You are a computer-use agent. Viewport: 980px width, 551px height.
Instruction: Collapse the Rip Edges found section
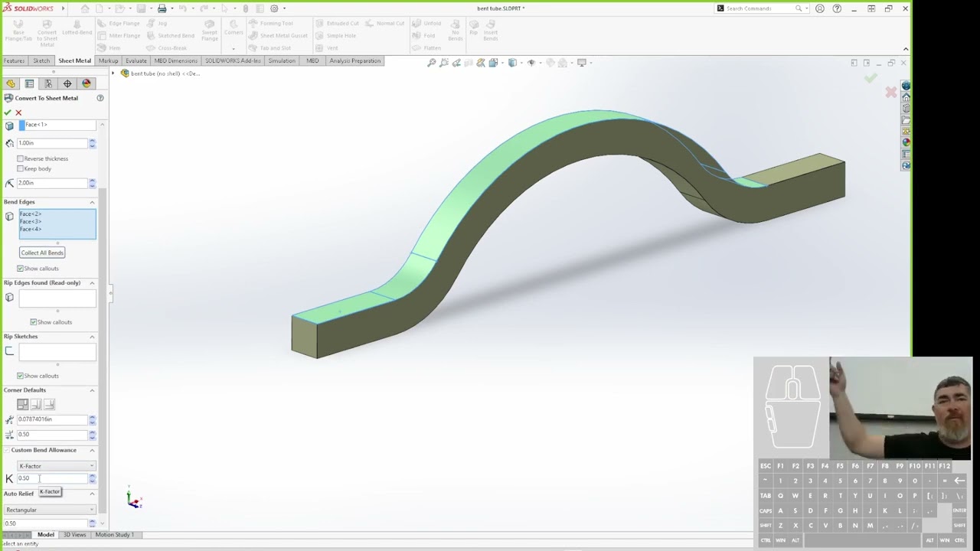(x=92, y=283)
